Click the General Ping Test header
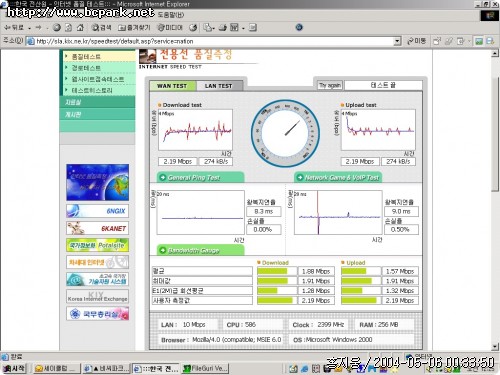500x375 pixels. click(x=200, y=177)
